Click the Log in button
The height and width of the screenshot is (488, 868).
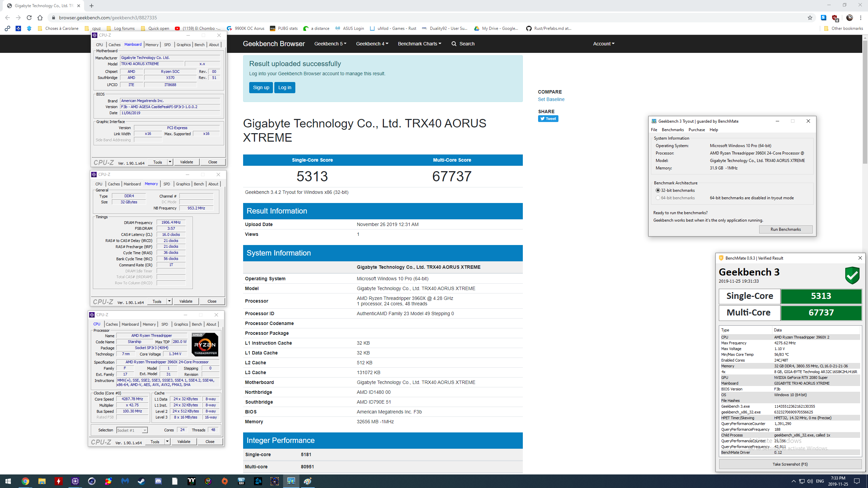[x=284, y=87]
